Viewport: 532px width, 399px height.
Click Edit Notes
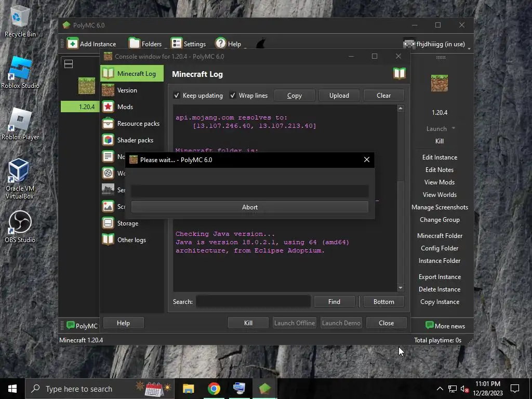pyautogui.click(x=440, y=170)
